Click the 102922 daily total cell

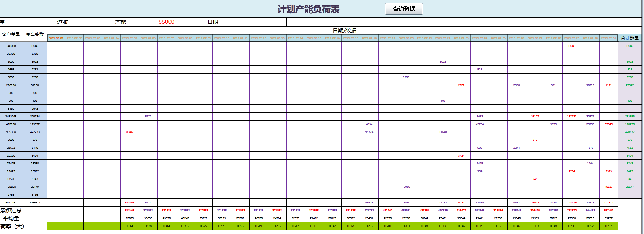click(609, 203)
